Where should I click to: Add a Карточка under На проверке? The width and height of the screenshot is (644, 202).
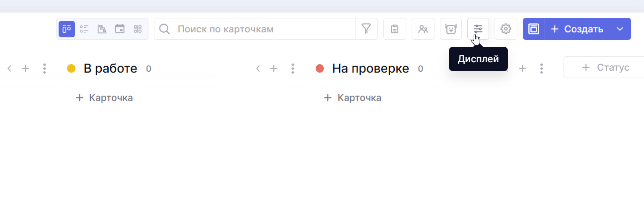353,98
